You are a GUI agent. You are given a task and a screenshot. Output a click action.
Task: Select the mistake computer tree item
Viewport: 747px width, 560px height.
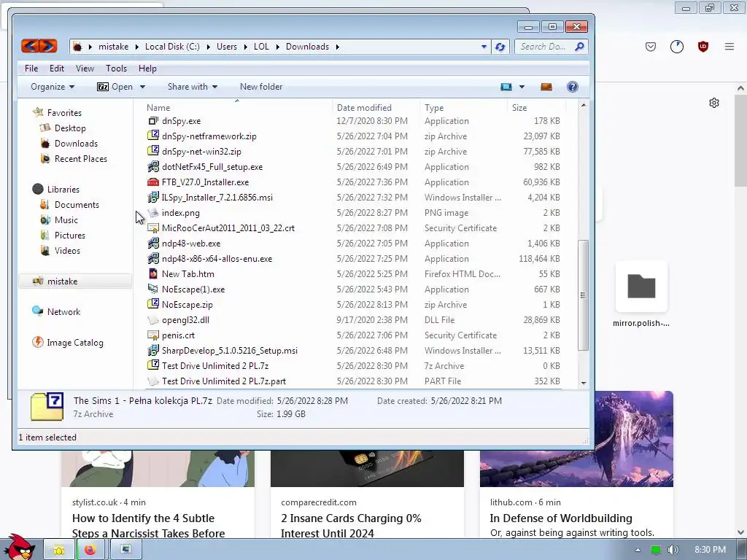pyautogui.click(x=75, y=281)
